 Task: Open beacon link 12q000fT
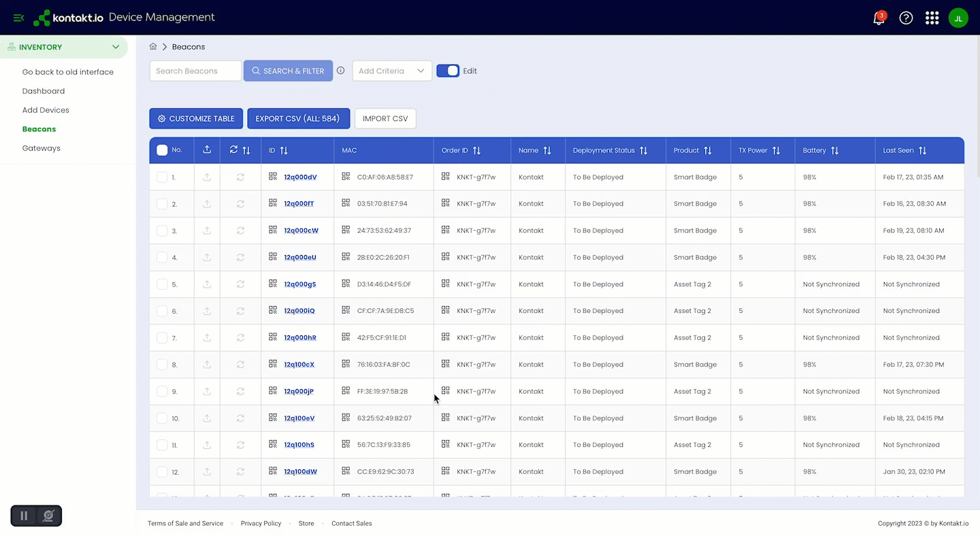pos(299,203)
